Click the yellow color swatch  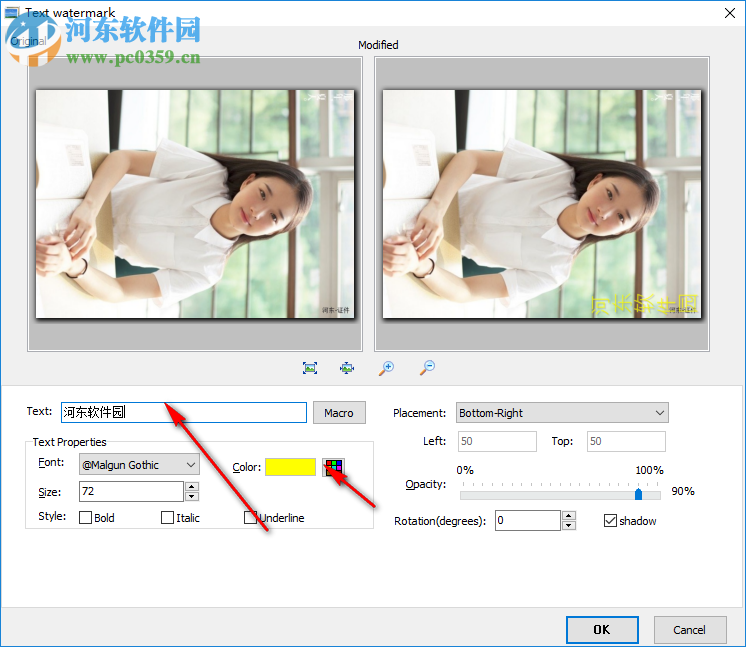290,467
